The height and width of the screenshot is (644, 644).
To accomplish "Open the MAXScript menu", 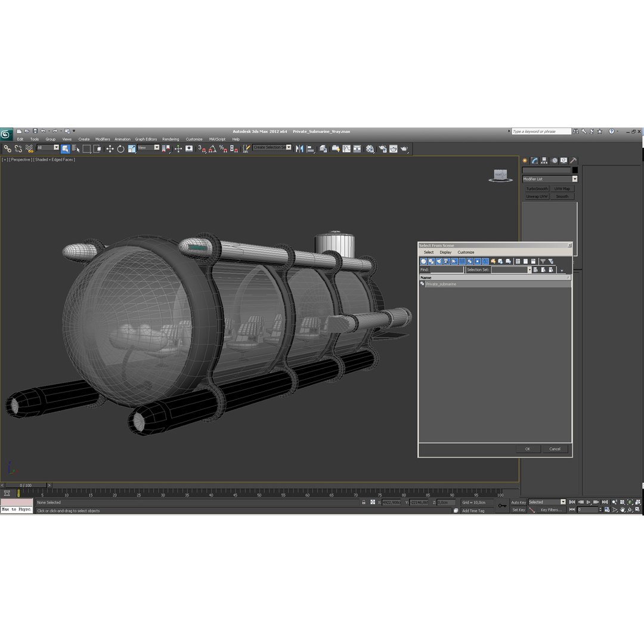I will click(217, 139).
